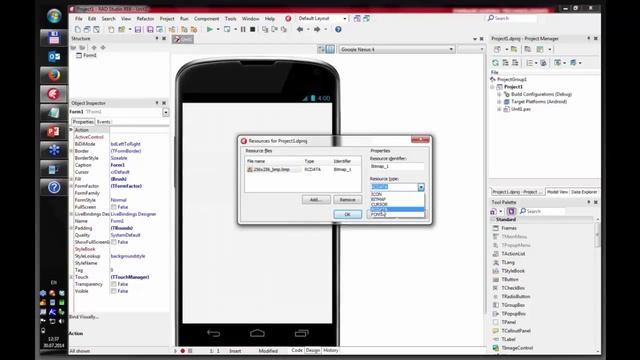Click the black Stop square in toolbar

click(253, 29)
